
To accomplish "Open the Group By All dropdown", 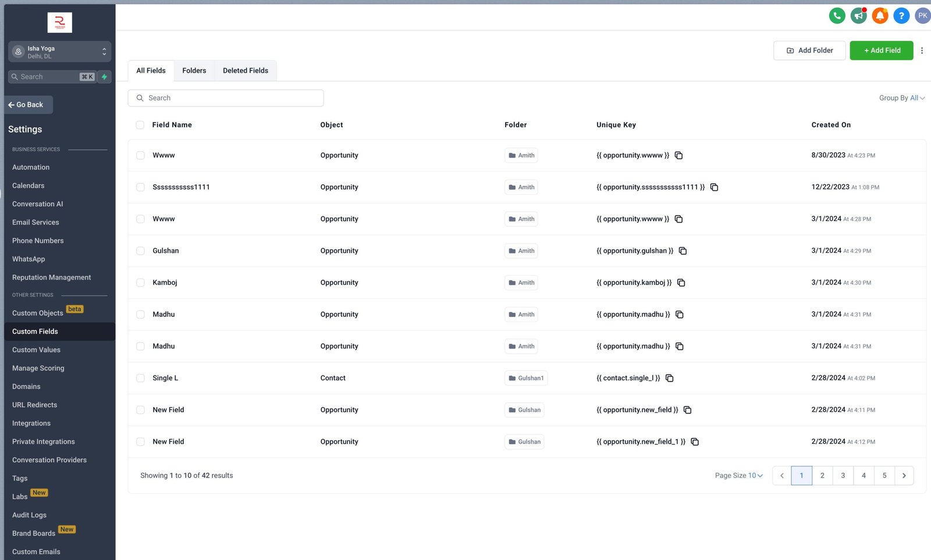I will (901, 98).
